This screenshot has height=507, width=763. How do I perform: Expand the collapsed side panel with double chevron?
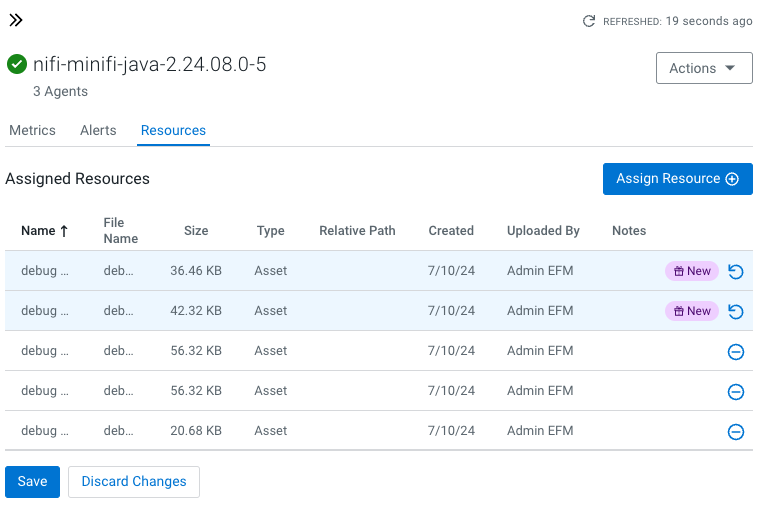tap(16, 20)
